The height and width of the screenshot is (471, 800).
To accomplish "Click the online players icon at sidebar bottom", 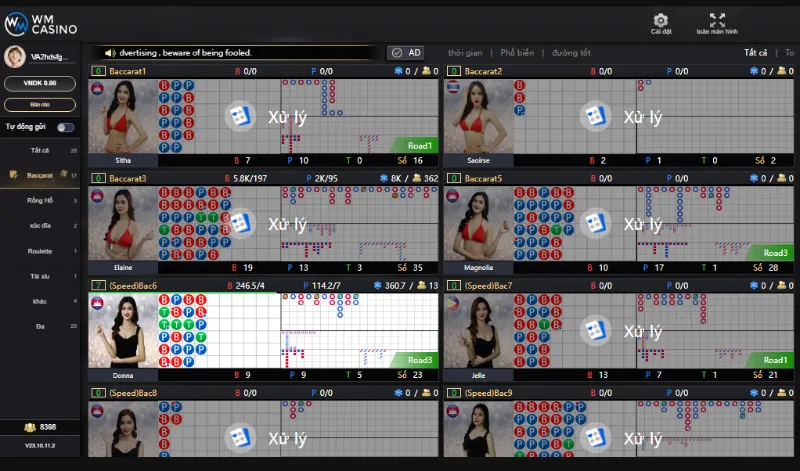I will tap(29, 427).
